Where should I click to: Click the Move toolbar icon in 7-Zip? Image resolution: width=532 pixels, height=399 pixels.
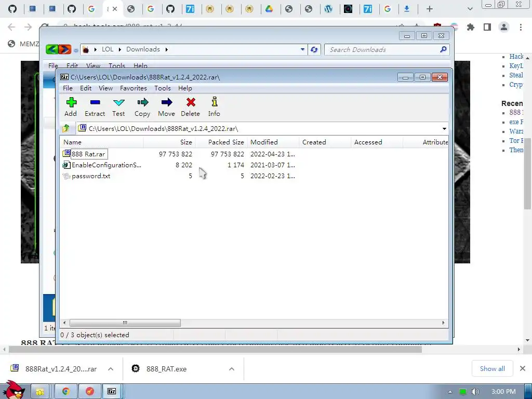167,107
